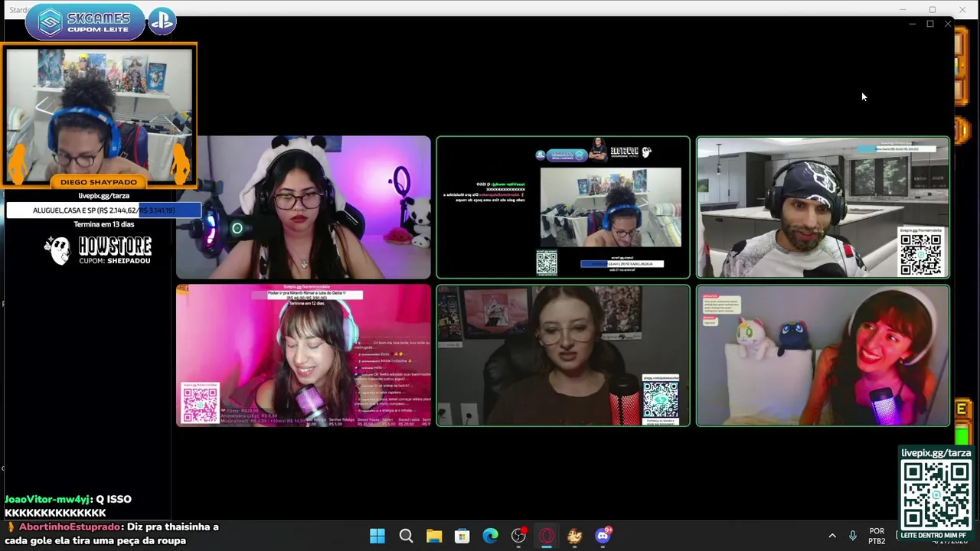The image size is (980, 551).
Task: Switch to OBS Studio in the taskbar
Action: [519, 536]
